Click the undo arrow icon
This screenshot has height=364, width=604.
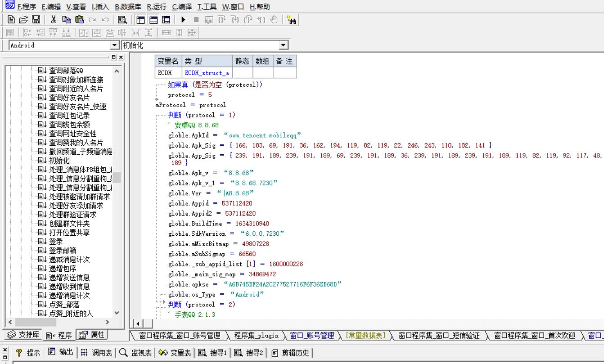pyautogui.click(x=106, y=20)
